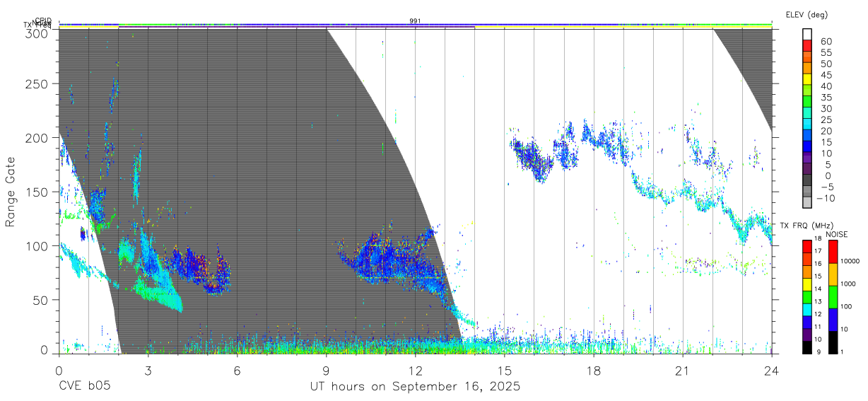
Task: Click the red swatch between elevation 60 and 55
Action: 807,47
